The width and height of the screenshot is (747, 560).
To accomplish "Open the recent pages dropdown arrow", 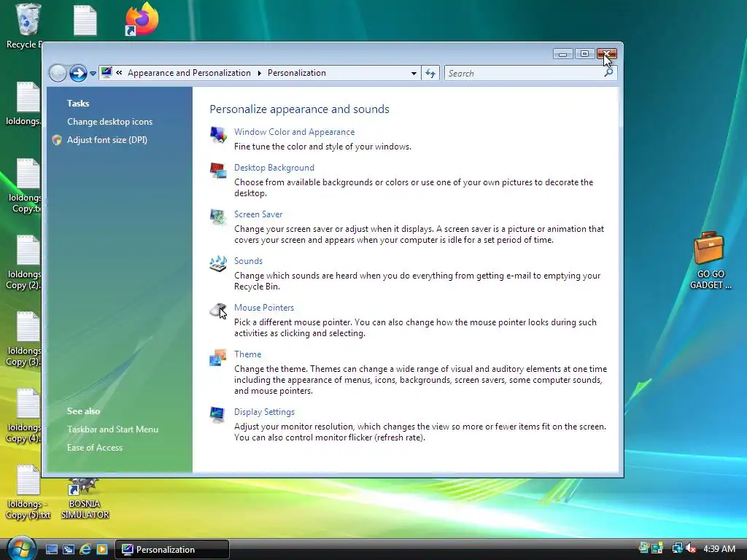I will [93, 74].
